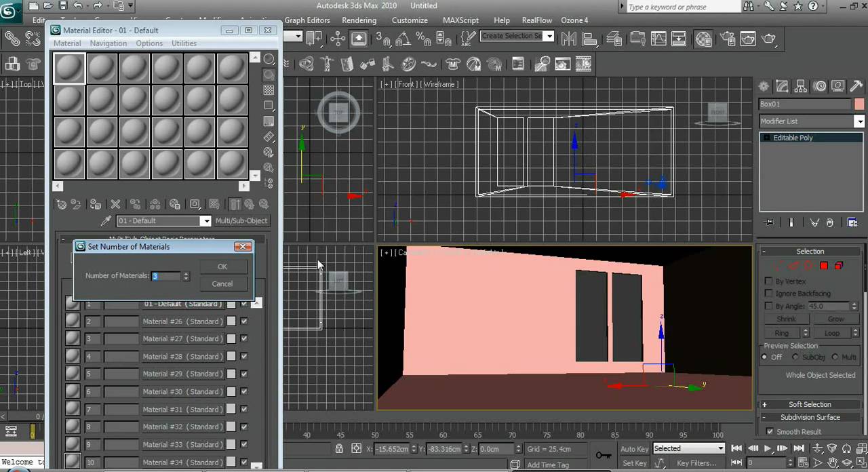Image resolution: width=868 pixels, height=472 pixels.
Task: Click the Background checker pattern icon
Action: tap(269, 90)
